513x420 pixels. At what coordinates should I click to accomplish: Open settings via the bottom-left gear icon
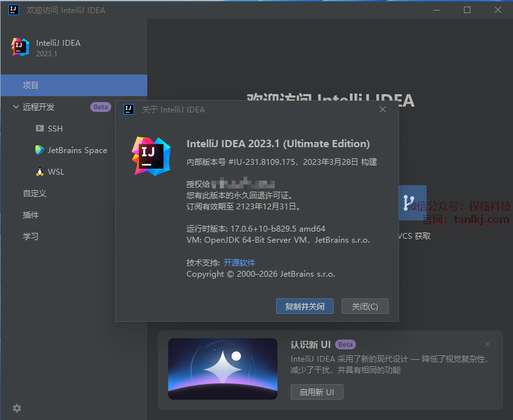(x=17, y=408)
